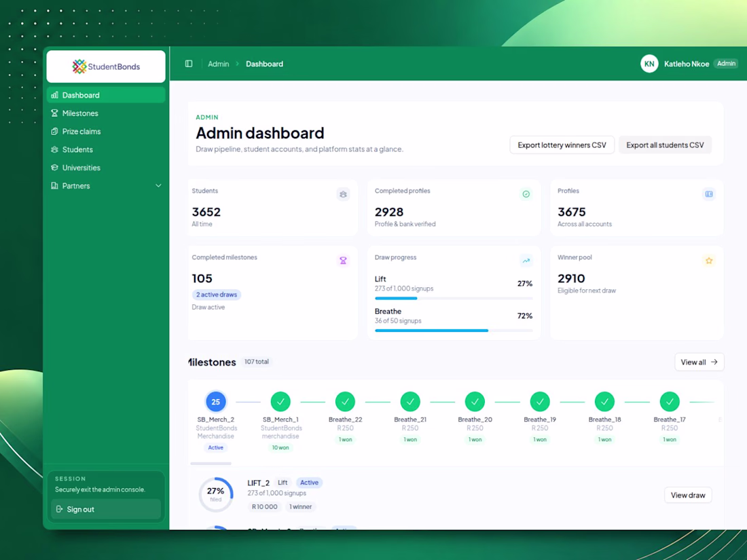Screen dimensions: 747x560
Task: Click the 1 winner tag
Action: click(x=300, y=507)
